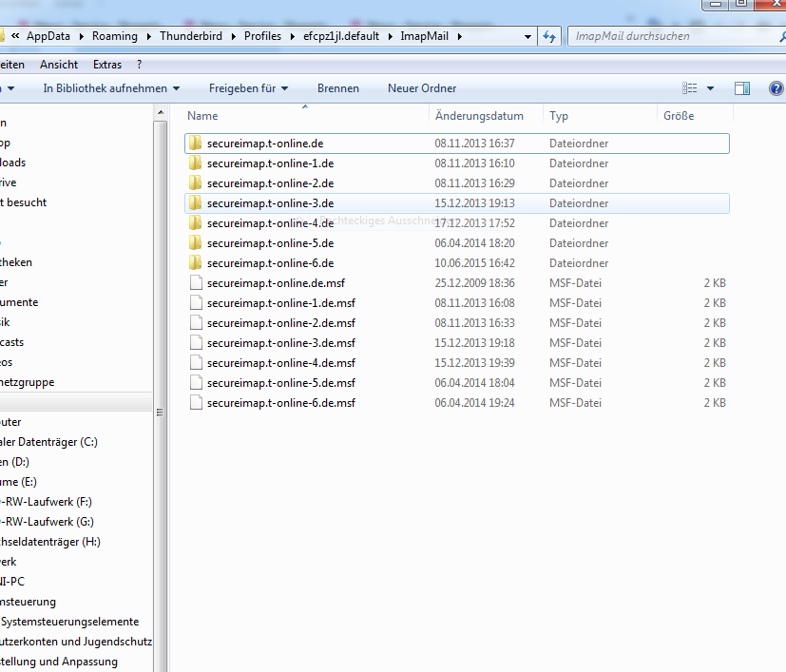Open the secureimap.t-online.de folder icon
Screen dimensions: 786x672
196,144
